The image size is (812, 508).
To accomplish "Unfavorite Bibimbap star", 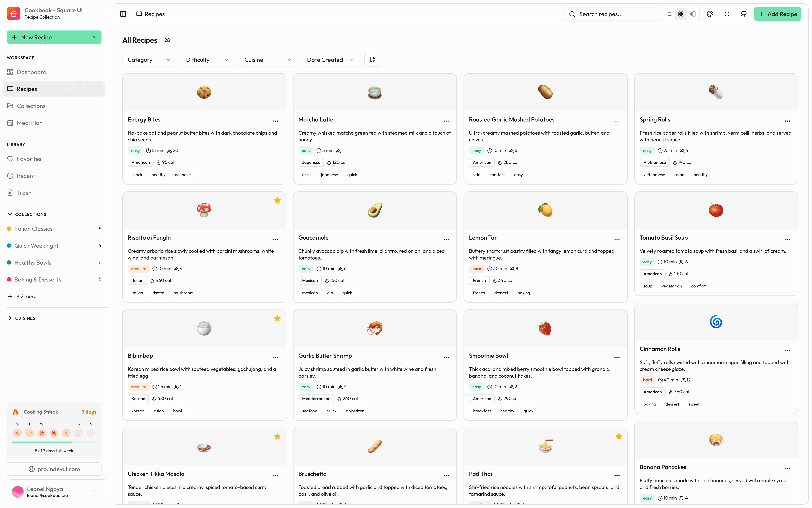I will (x=277, y=318).
